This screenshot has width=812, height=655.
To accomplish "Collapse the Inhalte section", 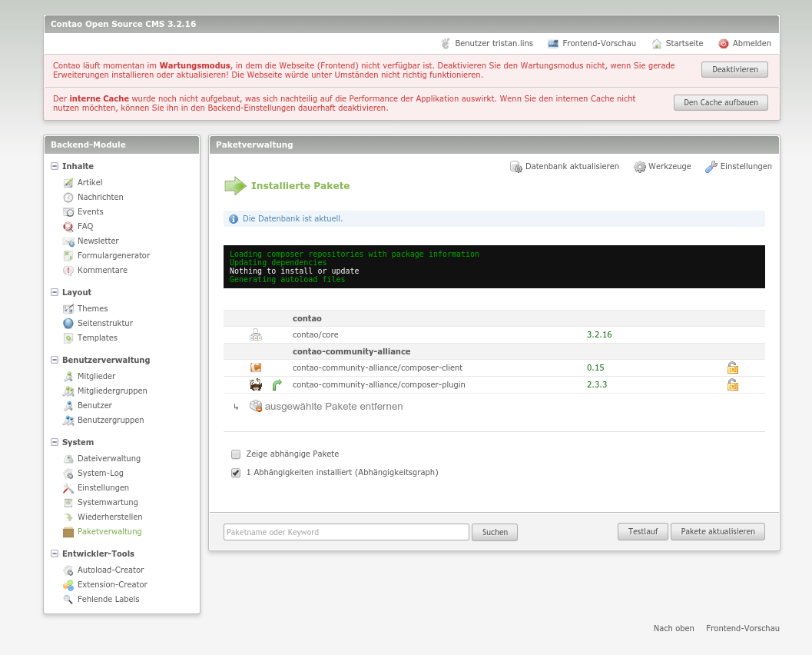I will 55,166.
